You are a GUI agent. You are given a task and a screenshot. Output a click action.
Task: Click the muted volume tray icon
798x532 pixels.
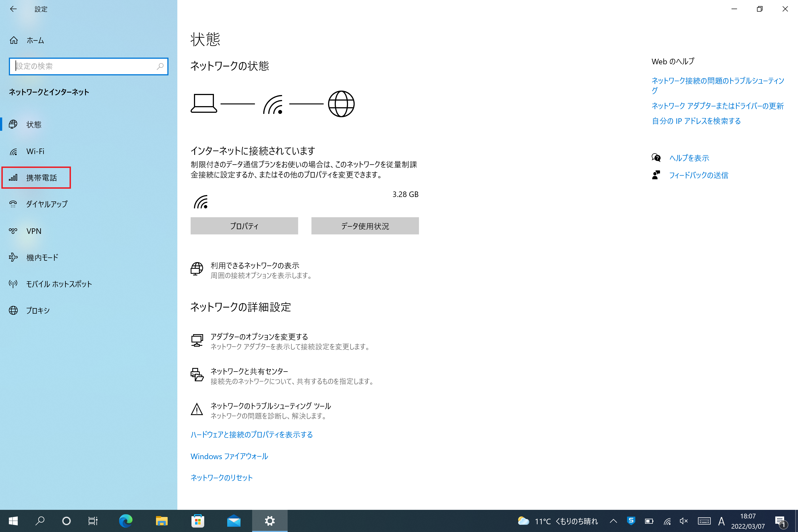point(684,521)
